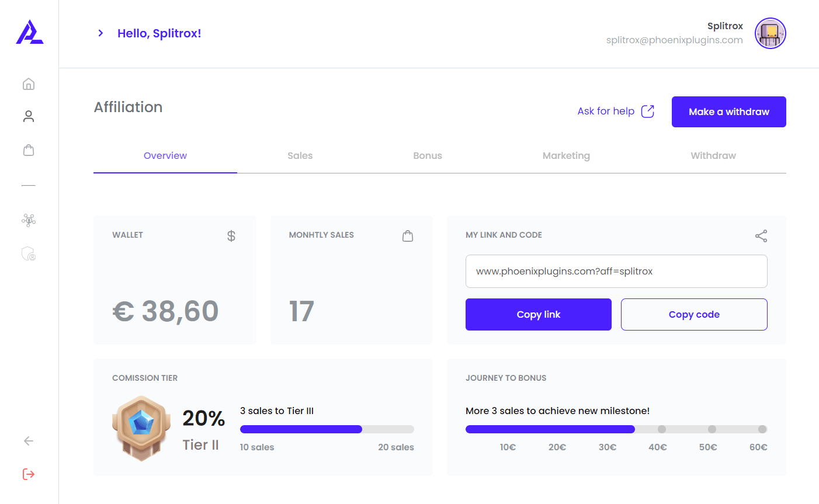Select the affiliate link input field
The width and height of the screenshot is (819, 504).
pos(616,271)
